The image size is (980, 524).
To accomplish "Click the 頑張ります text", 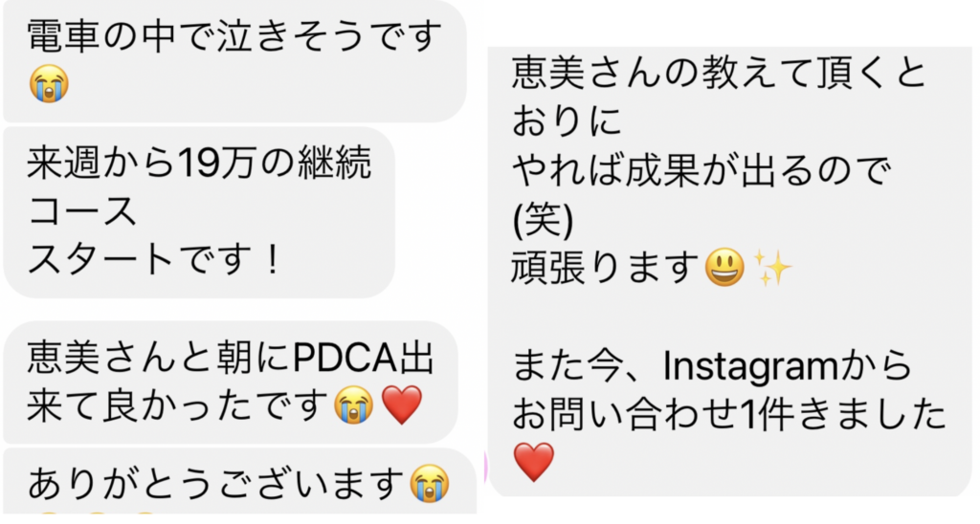I will coord(605,268).
